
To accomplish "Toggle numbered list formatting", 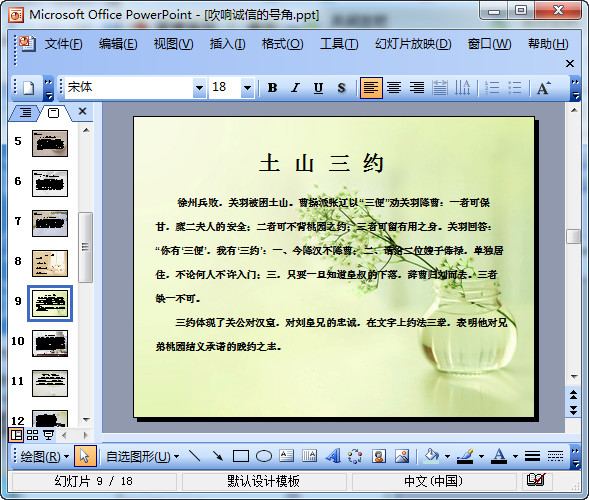I will tap(492, 88).
